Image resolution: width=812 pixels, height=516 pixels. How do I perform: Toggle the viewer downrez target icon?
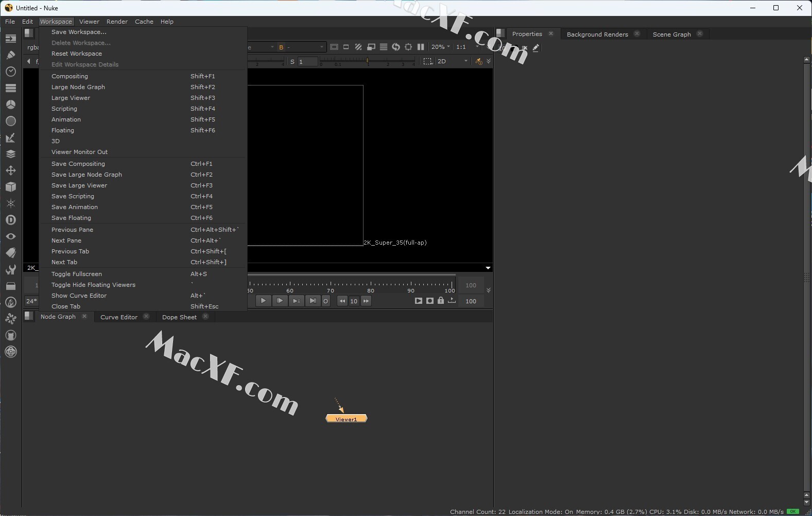(408, 47)
